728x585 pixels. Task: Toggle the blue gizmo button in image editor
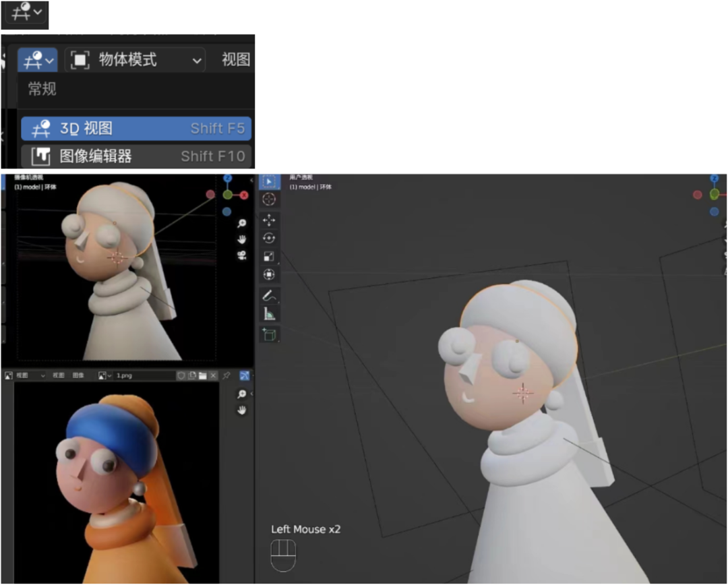(245, 375)
